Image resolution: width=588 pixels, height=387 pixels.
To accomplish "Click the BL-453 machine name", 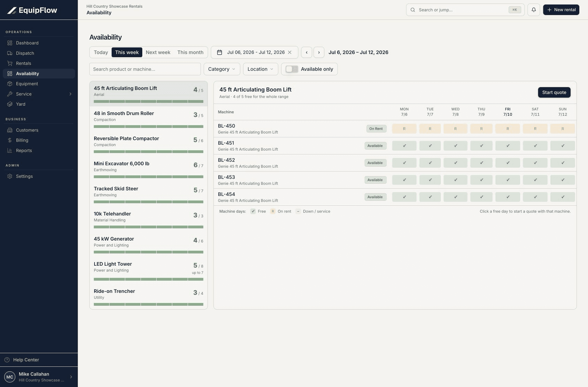I will (x=226, y=177).
